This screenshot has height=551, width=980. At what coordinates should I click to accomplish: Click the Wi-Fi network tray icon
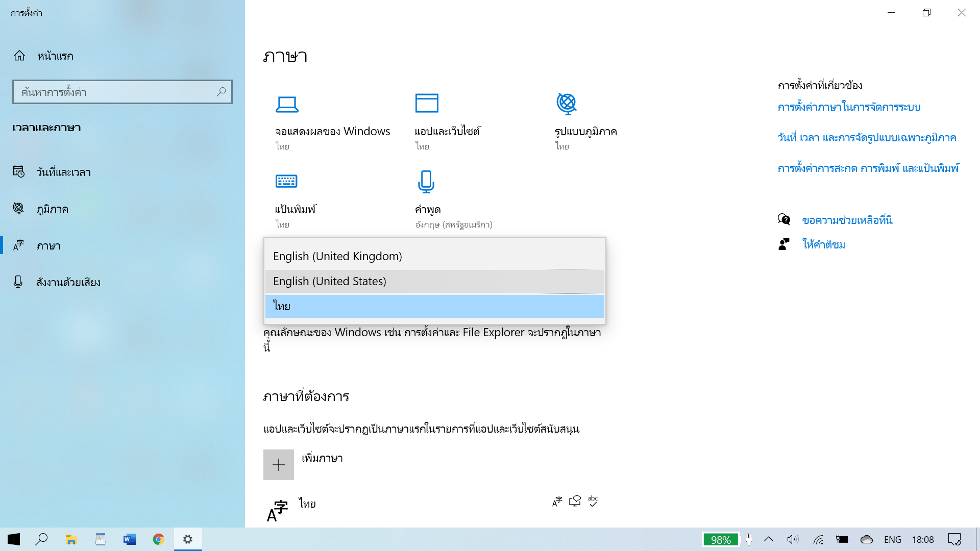pyautogui.click(x=818, y=540)
